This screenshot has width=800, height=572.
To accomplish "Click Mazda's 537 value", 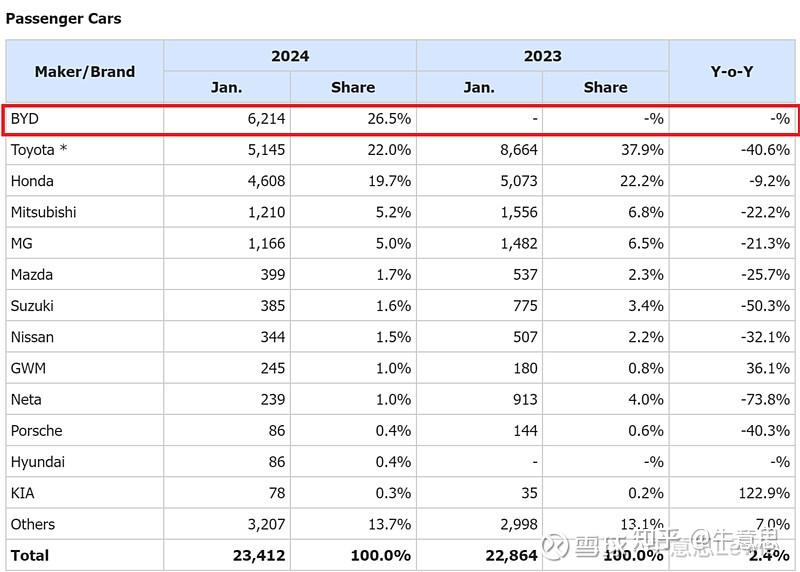I will [480, 275].
